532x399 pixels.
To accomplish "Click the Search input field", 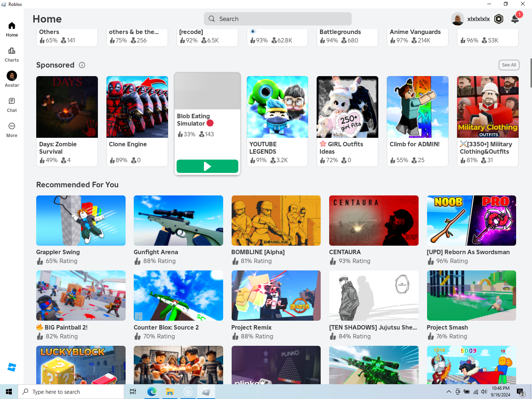I will tap(278, 19).
